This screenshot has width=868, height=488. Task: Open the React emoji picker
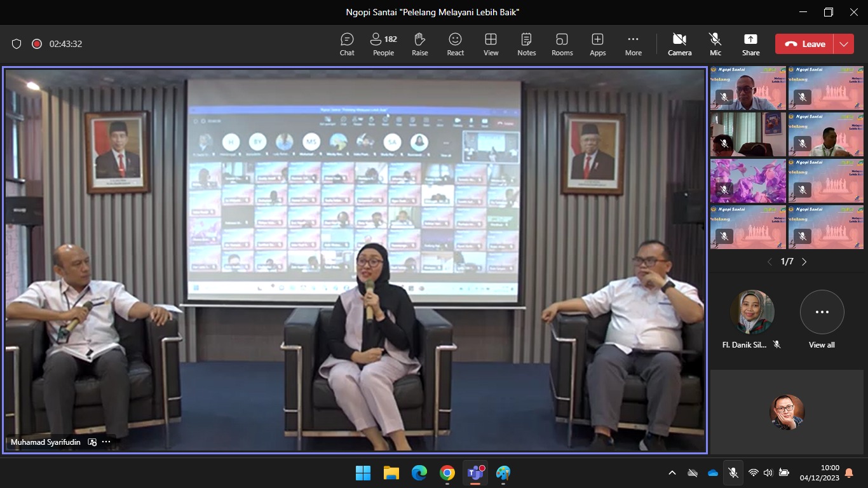(x=455, y=44)
